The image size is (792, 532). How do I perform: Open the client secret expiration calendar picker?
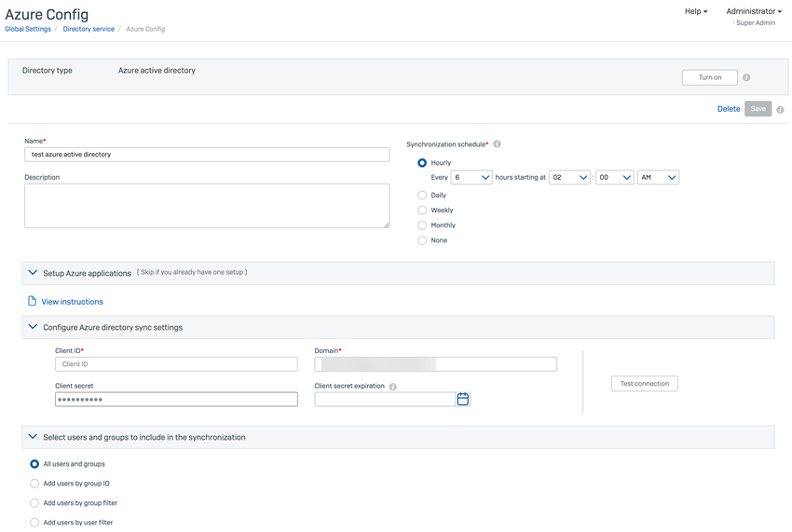tap(463, 399)
